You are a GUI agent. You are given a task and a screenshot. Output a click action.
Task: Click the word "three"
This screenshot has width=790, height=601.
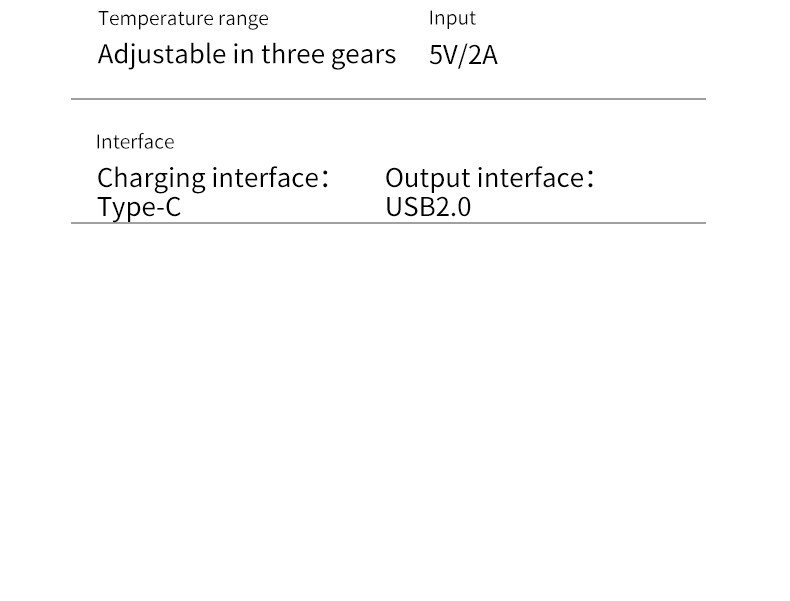(x=293, y=54)
